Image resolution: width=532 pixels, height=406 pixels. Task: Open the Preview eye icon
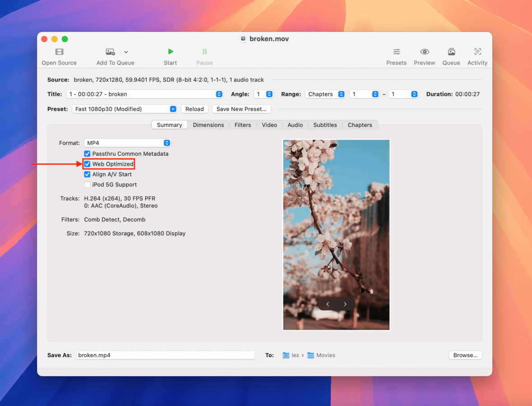click(425, 52)
